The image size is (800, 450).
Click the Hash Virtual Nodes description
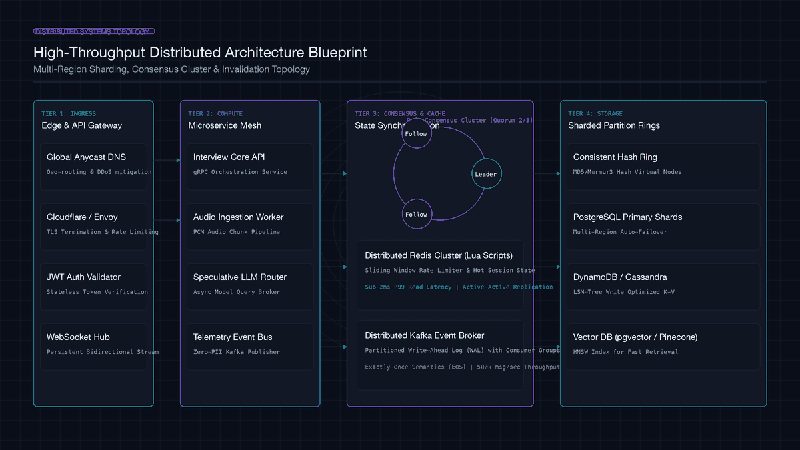click(627, 172)
